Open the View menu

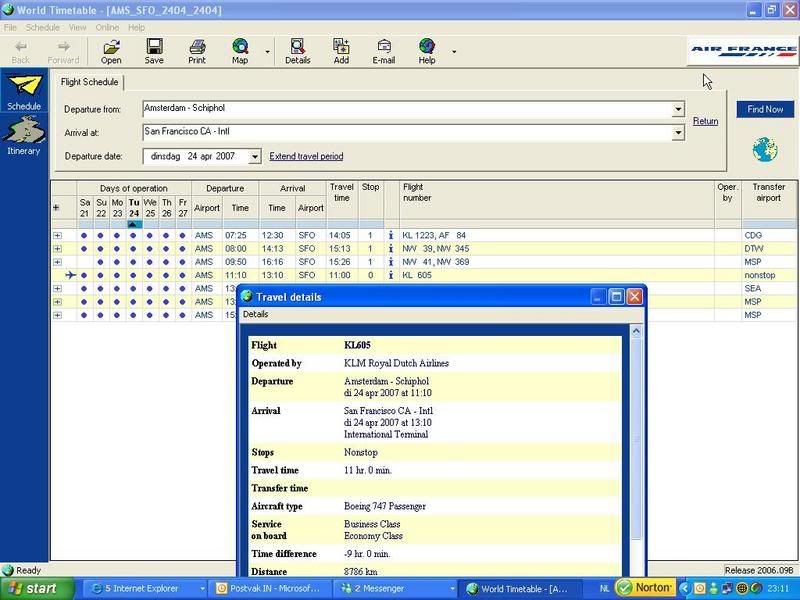coord(78,28)
